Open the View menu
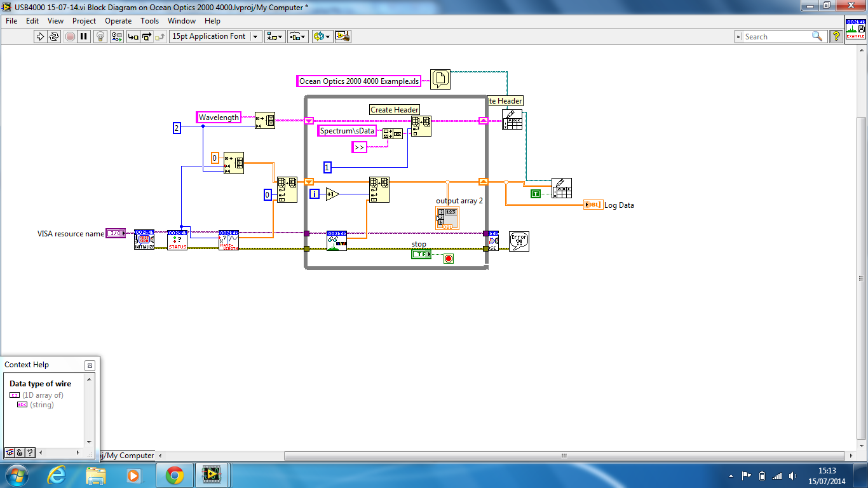 [x=56, y=21]
